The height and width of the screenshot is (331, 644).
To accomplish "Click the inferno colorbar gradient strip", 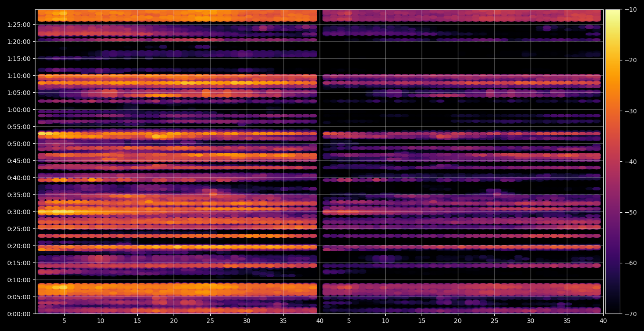I will pos(613,161).
